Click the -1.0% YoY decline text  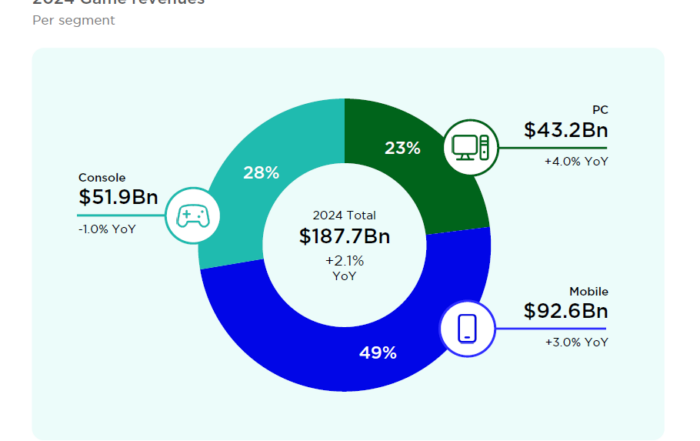pyautogui.click(x=107, y=228)
